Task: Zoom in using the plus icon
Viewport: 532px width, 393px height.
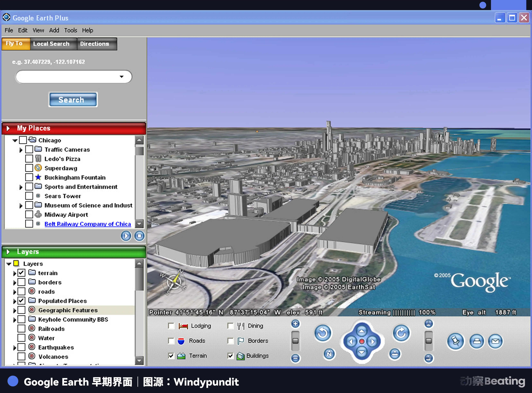Action: point(295,324)
